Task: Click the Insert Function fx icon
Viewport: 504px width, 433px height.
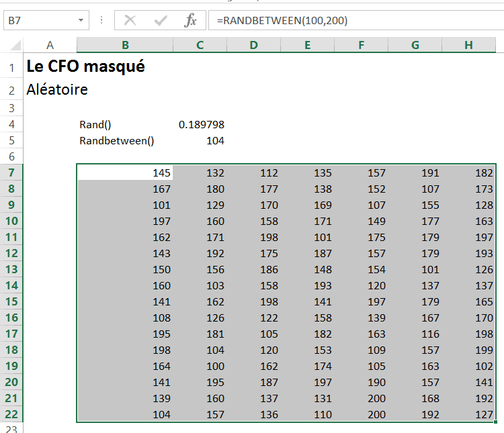Action: coord(190,21)
